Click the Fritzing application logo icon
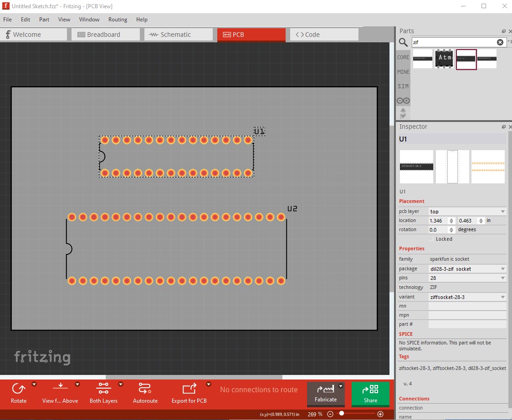The image size is (512, 420). 5,6
